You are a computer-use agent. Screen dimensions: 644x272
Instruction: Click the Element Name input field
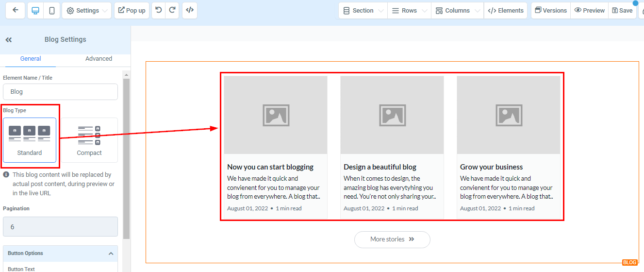pos(60,92)
